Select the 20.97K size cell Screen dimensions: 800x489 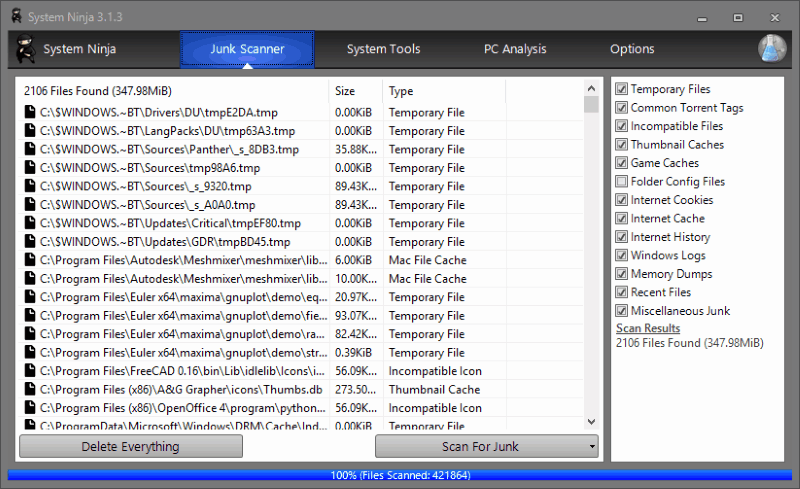click(356, 297)
